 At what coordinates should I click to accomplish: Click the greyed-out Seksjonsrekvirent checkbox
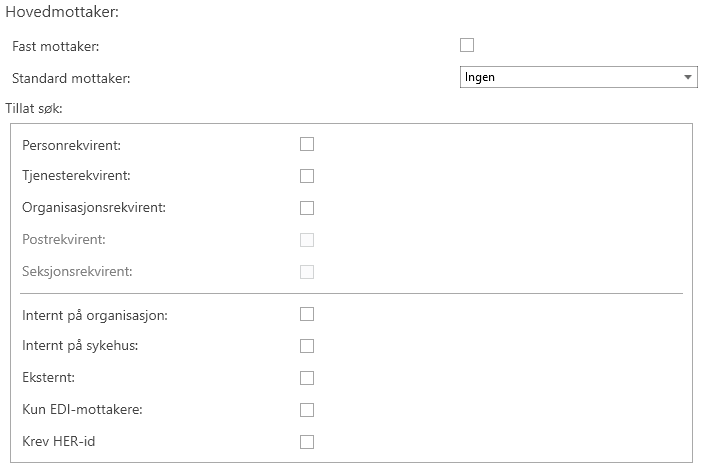pos(307,272)
